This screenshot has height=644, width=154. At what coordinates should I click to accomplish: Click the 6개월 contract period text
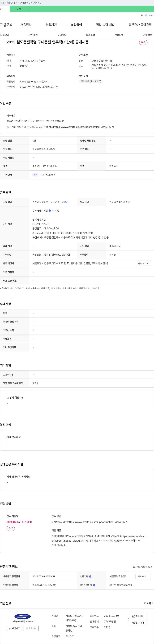[x=64, y=202]
